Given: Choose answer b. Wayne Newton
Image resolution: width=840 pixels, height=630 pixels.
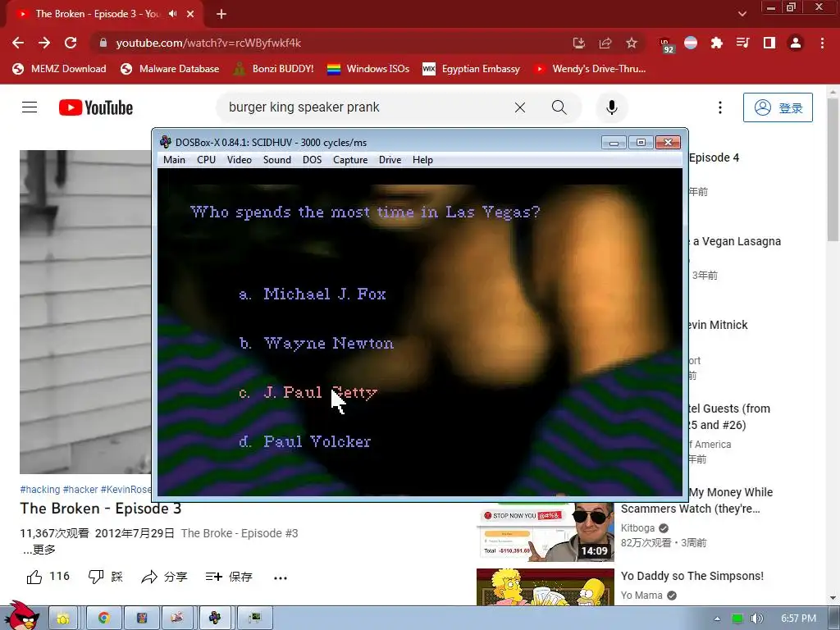Looking at the screenshot, I should point(316,344).
